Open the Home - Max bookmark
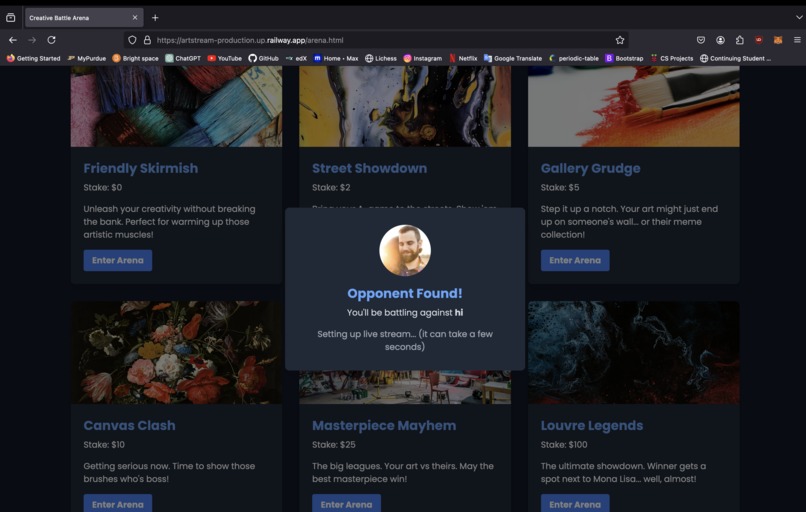This screenshot has width=806, height=512. tap(336, 59)
